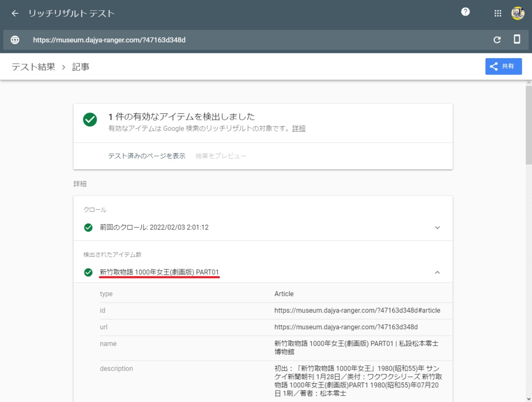Open the Google apps grid

tap(497, 13)
